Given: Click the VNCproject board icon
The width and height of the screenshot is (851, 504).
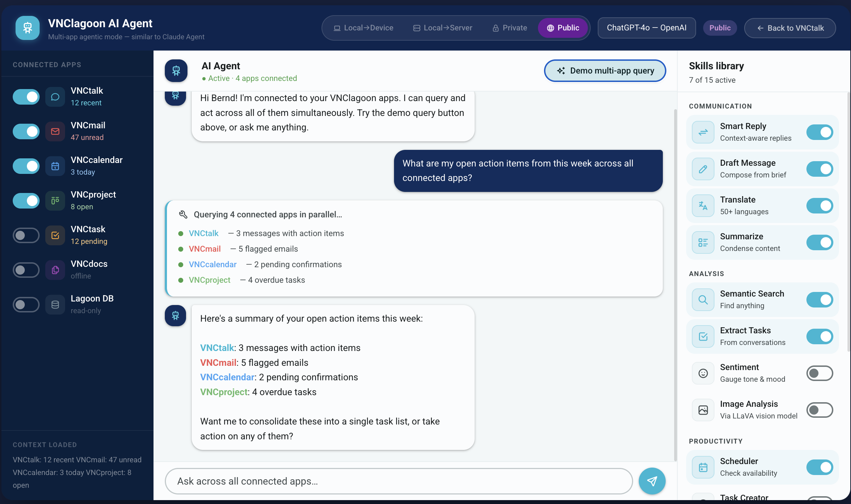Looking at the screenshot, I should pos(55,201).
